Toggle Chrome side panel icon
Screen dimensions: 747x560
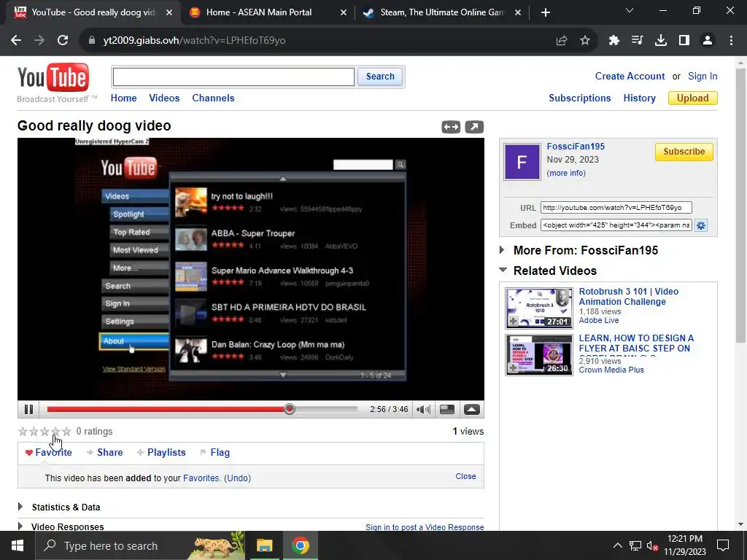[684, 41]
